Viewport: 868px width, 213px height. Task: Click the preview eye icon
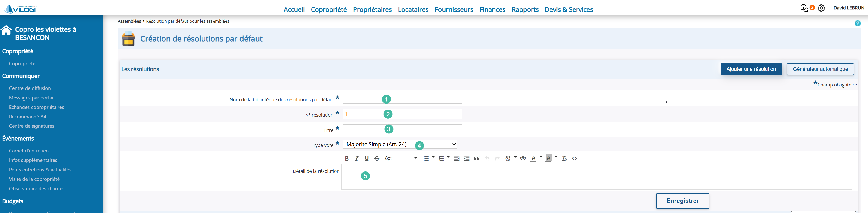click(x=523, y=158)
